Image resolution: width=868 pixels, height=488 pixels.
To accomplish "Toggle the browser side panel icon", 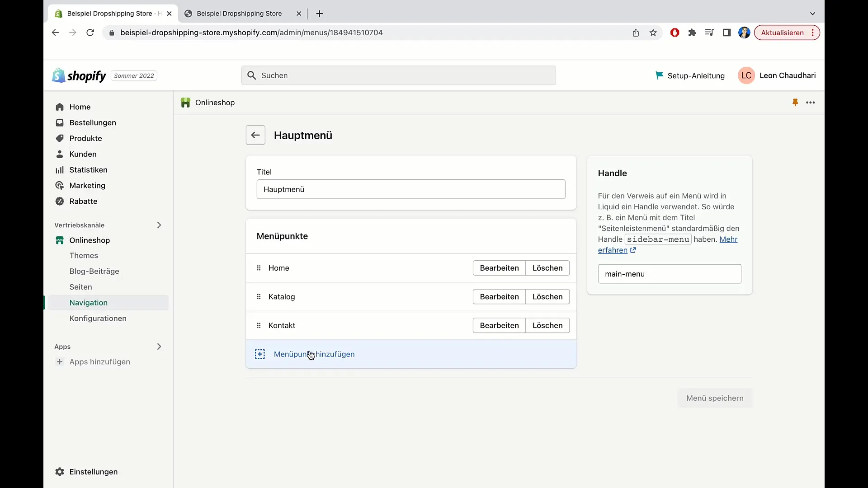I will [x=726, y=33].
